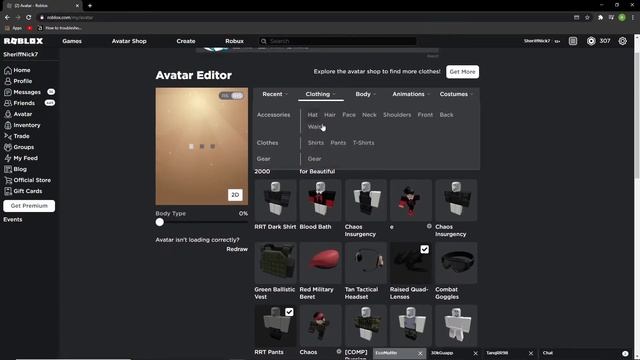Image resolution: width=640 pixels, height=360 pixels.
Task: Click Redraw to reload avatar
Action: click(237, 249)
